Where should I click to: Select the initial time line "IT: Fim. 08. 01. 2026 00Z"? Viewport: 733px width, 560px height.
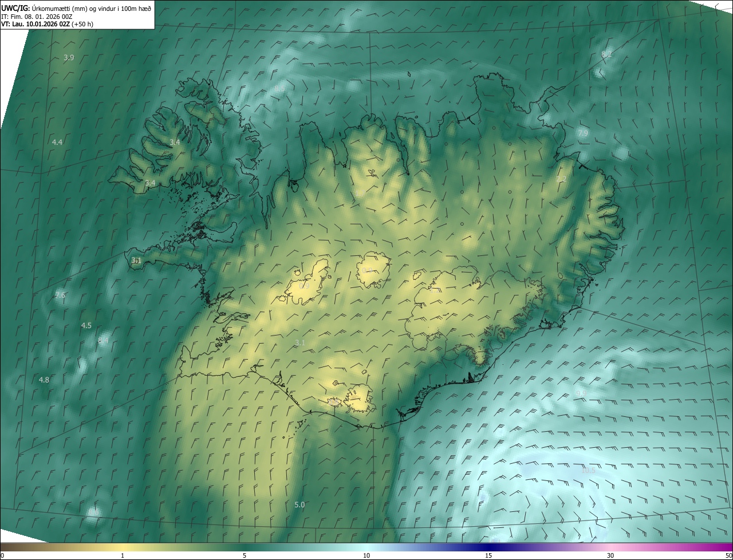(37, 16)
